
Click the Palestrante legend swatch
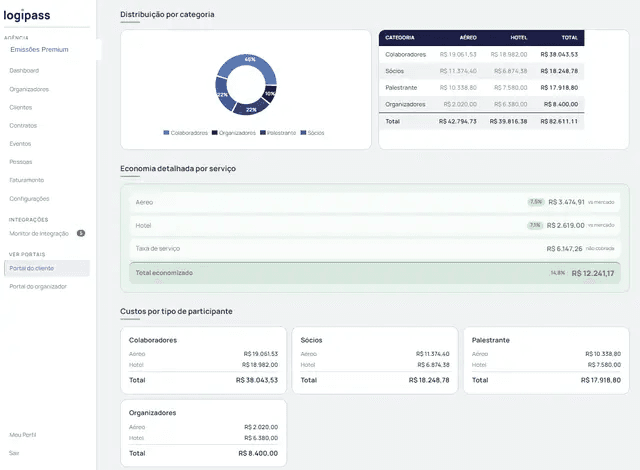(x=263, y=133)
